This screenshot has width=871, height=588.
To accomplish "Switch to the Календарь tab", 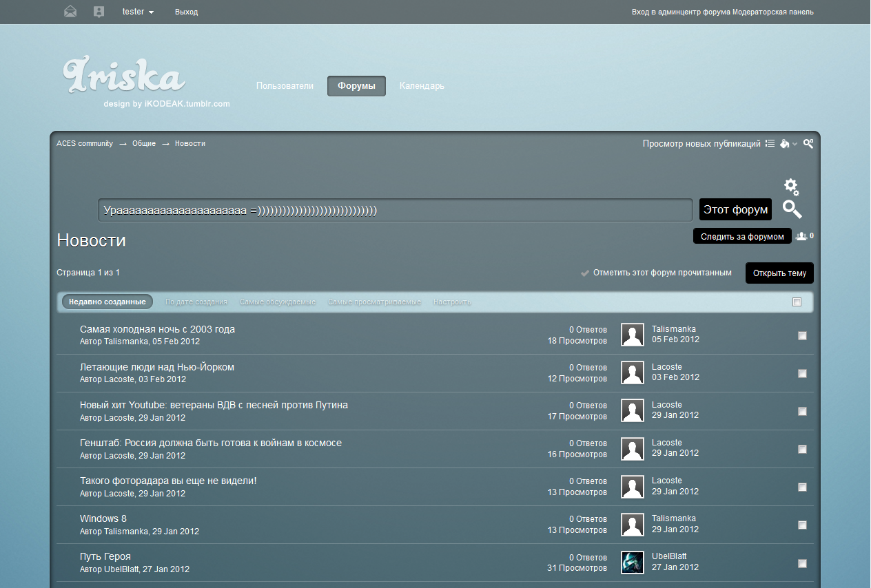I will coord(422,86).
